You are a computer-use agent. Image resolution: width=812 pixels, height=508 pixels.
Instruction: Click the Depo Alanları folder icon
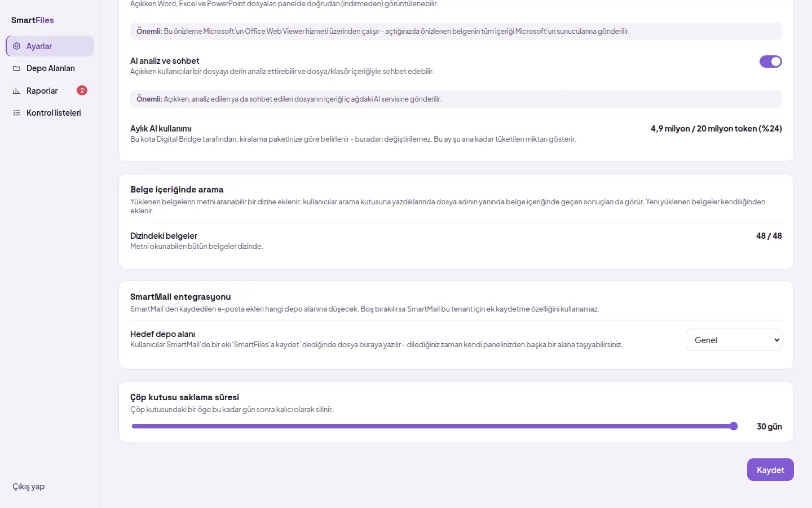point(17,68)
